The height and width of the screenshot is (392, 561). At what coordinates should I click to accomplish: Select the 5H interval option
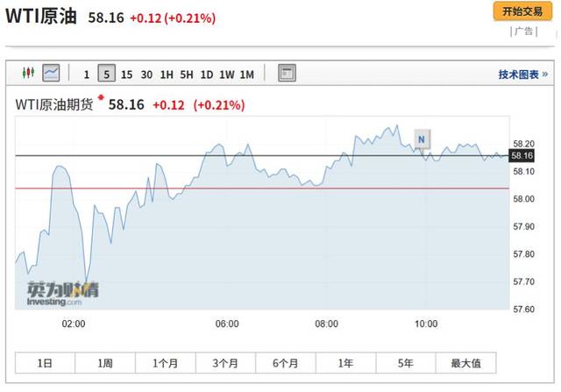point(187,75)
